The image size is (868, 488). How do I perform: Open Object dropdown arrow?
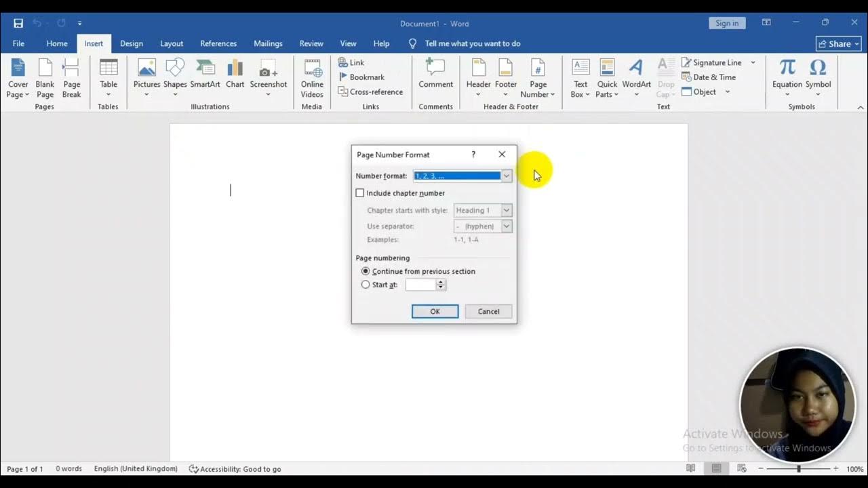click(x=728, y=91)
